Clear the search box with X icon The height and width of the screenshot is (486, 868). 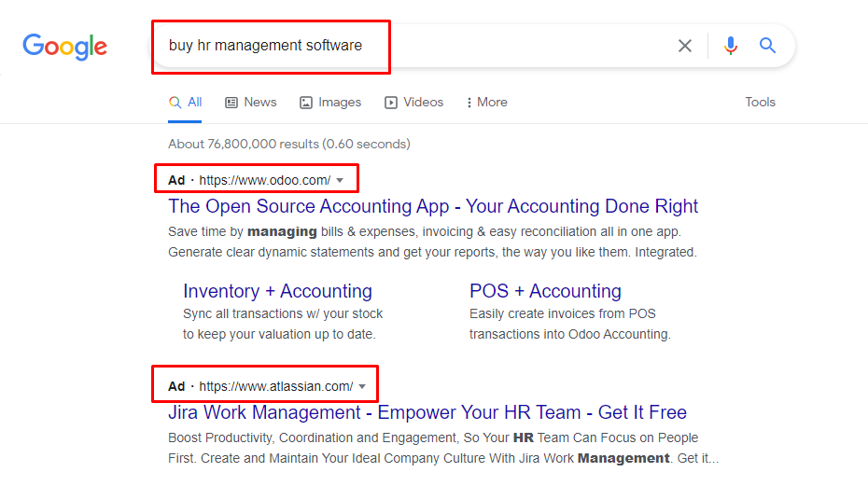(x=685, y=46)
